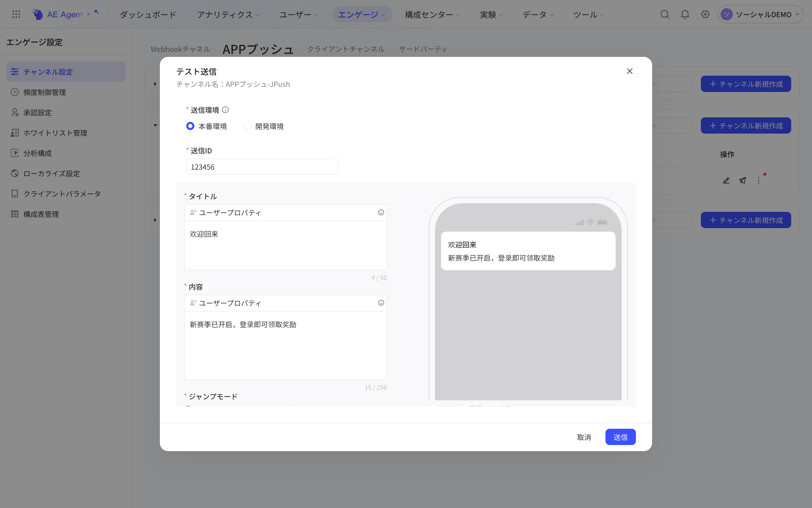Click the sparkle AI icon beside AE Agent
Image resolution: width=812 pixels, height=508 pixels.
pos(96,12)
